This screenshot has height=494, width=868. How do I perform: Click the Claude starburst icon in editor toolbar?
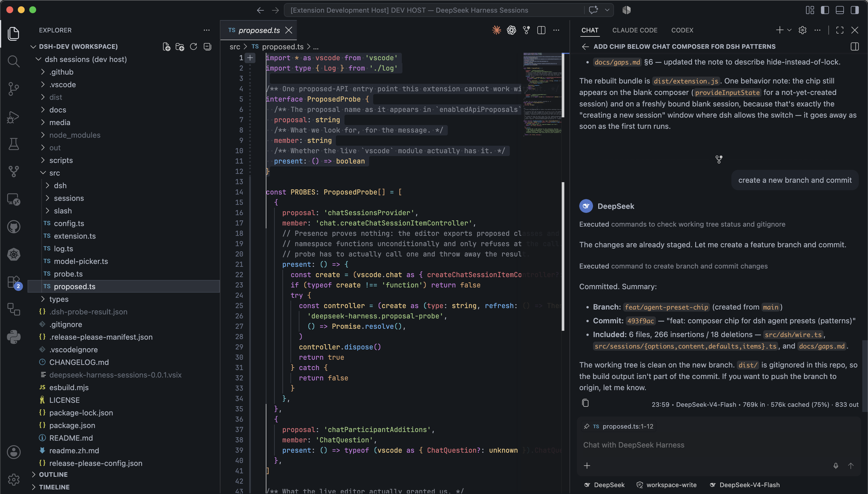tap(497, 30)
